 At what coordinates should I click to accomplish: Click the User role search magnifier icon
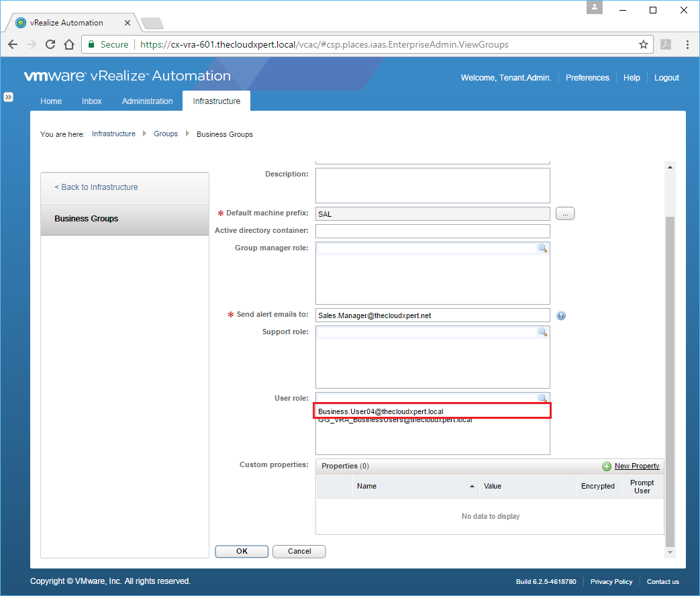point(542,398)
